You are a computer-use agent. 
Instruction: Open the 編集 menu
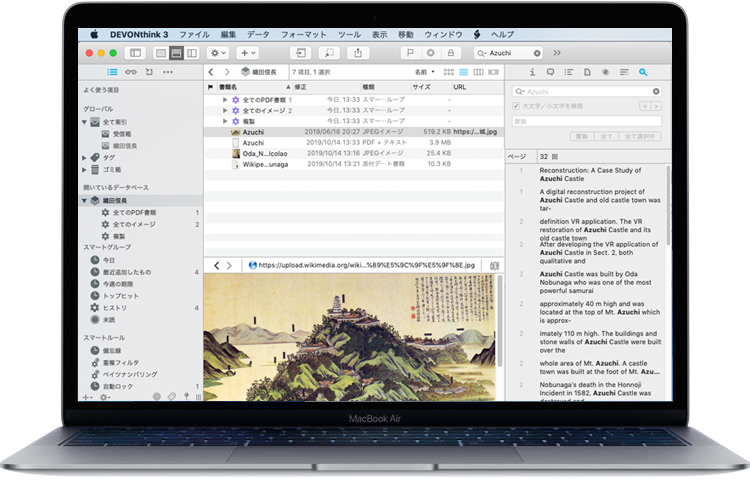(228, 34)
